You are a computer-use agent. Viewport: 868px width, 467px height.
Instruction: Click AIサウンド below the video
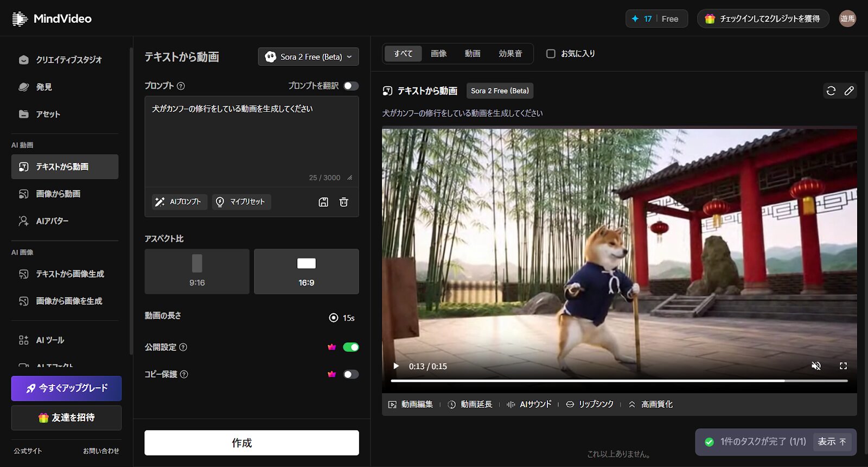(529, 405)
